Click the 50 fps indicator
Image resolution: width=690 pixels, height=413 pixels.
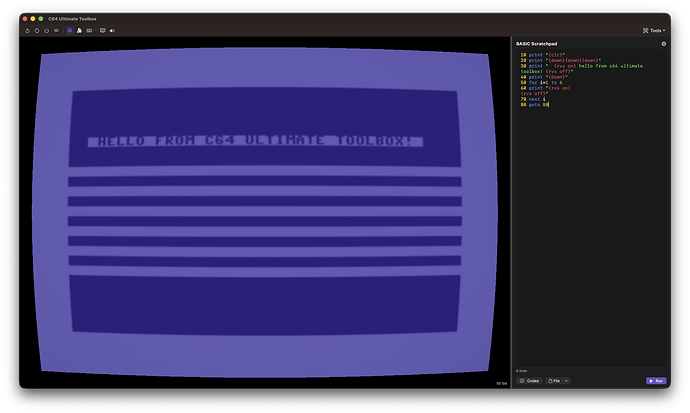502,384
